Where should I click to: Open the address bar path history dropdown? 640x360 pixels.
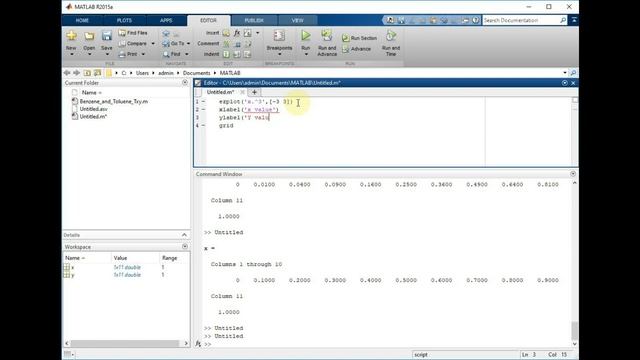pos(564,73)
